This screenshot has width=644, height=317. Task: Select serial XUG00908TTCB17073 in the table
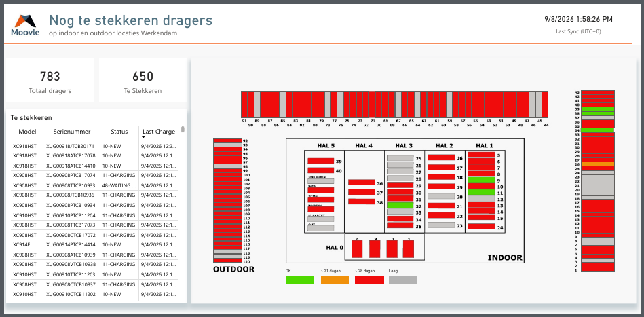coord(70,225)
